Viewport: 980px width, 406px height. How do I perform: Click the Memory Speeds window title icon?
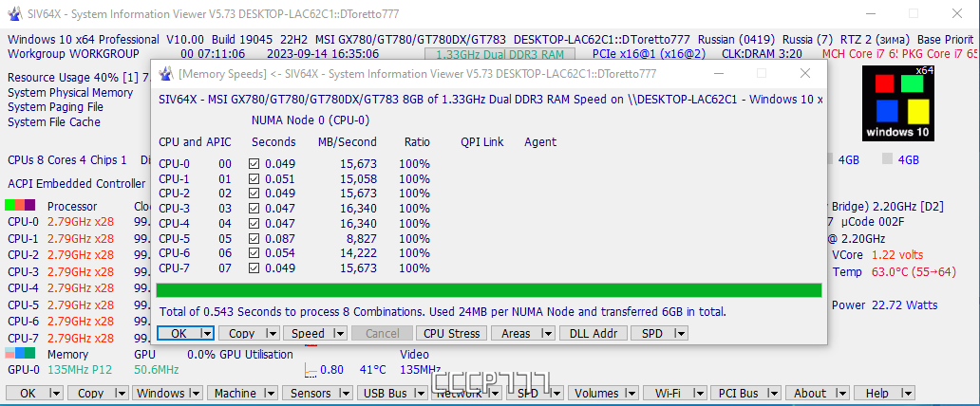pyautogui.click(x=165, y=74)
